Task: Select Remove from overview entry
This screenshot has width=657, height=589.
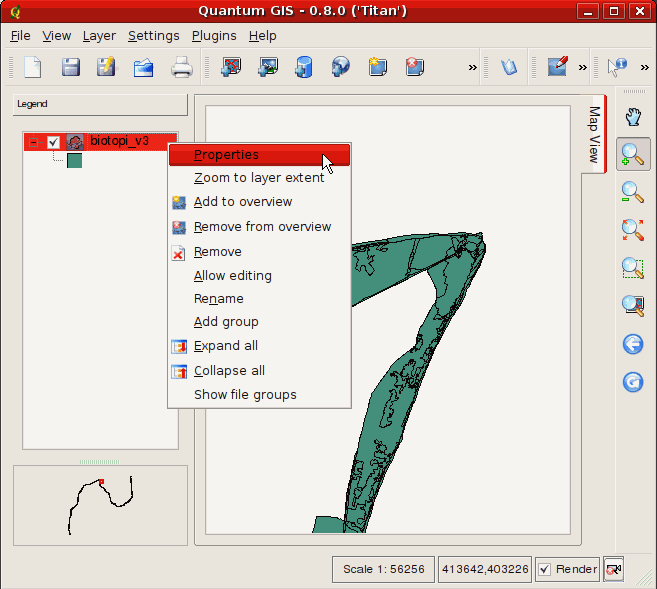Action: (259, 227)
